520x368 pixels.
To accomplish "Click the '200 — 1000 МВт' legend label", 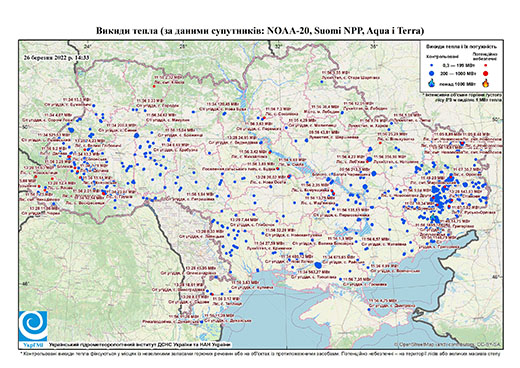I will (x=459, y=73).
